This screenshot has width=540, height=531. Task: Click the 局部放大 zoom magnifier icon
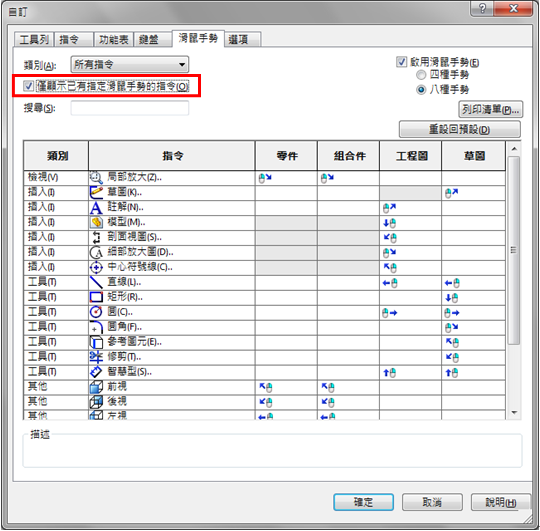click(x=96, y=178)
